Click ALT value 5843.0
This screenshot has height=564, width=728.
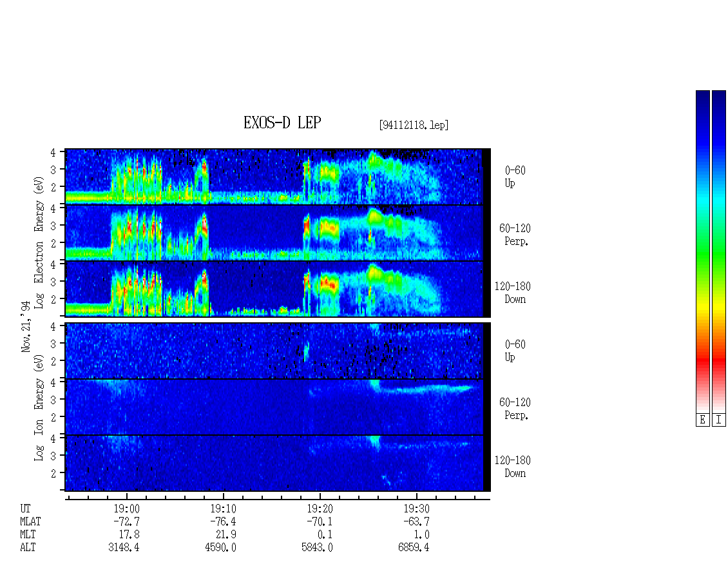coord(317,548)
